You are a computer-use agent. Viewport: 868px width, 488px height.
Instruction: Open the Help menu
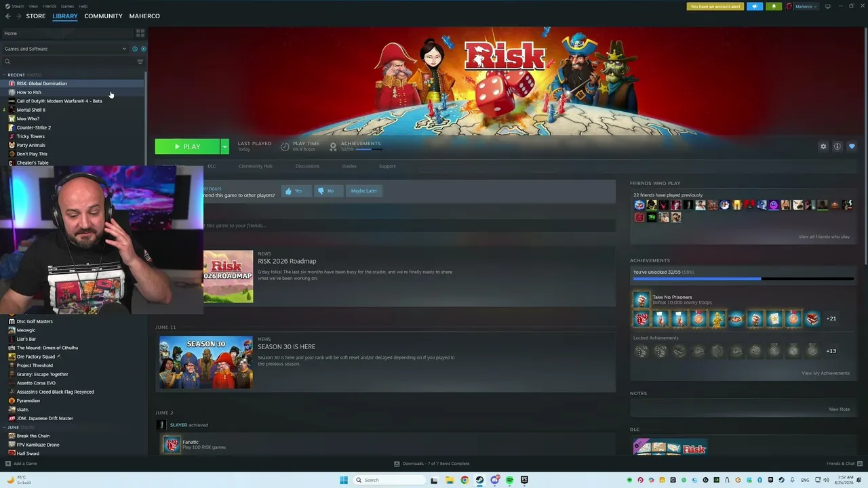point(83,6)
